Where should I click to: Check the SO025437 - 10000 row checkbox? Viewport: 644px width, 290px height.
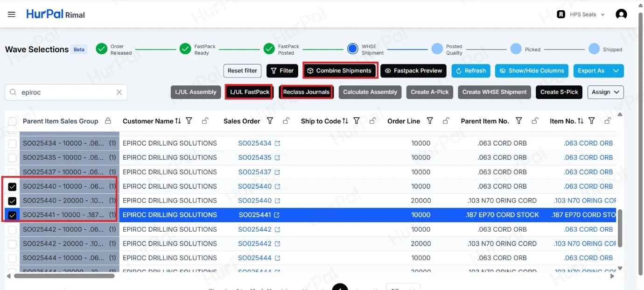12,172
